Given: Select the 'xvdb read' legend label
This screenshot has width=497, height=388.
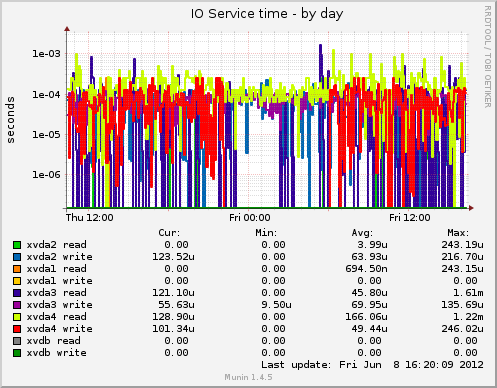Looking at the screenshot, I should tap(54, 341).
